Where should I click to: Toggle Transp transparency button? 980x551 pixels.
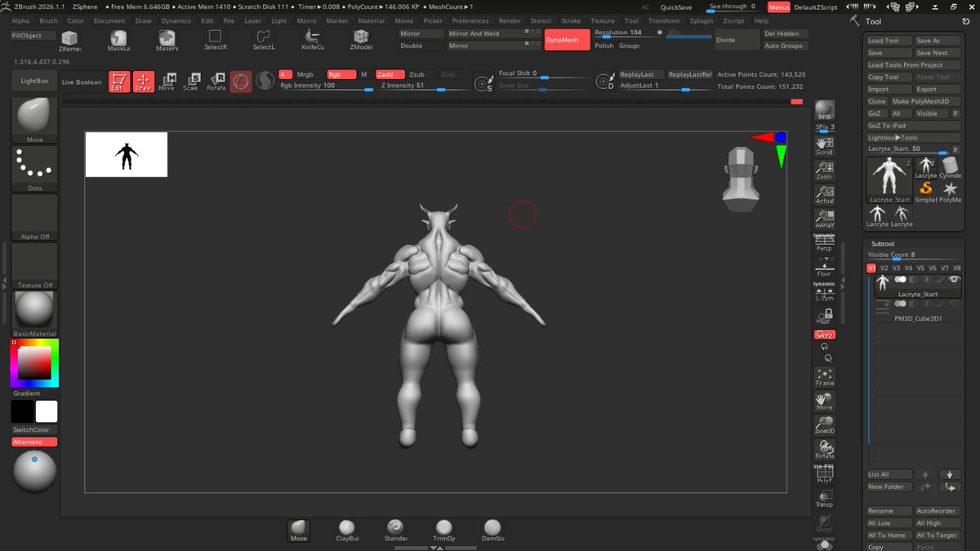[825, 498]
